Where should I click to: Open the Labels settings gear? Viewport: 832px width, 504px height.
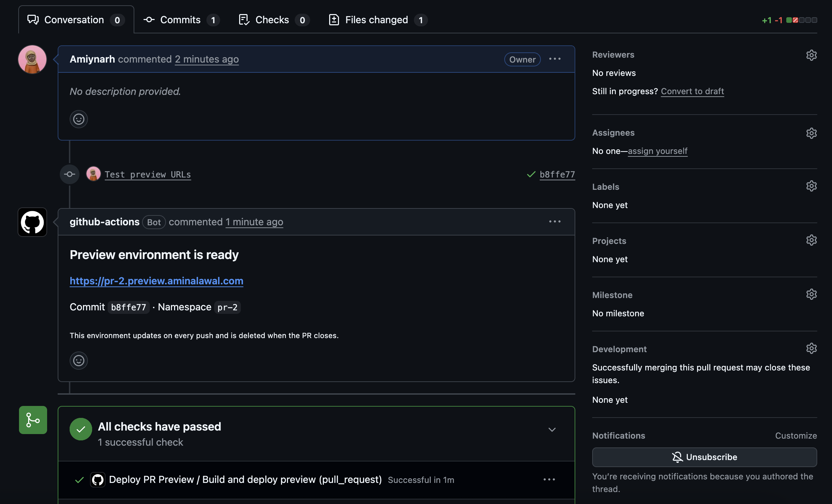click(811, 186)
